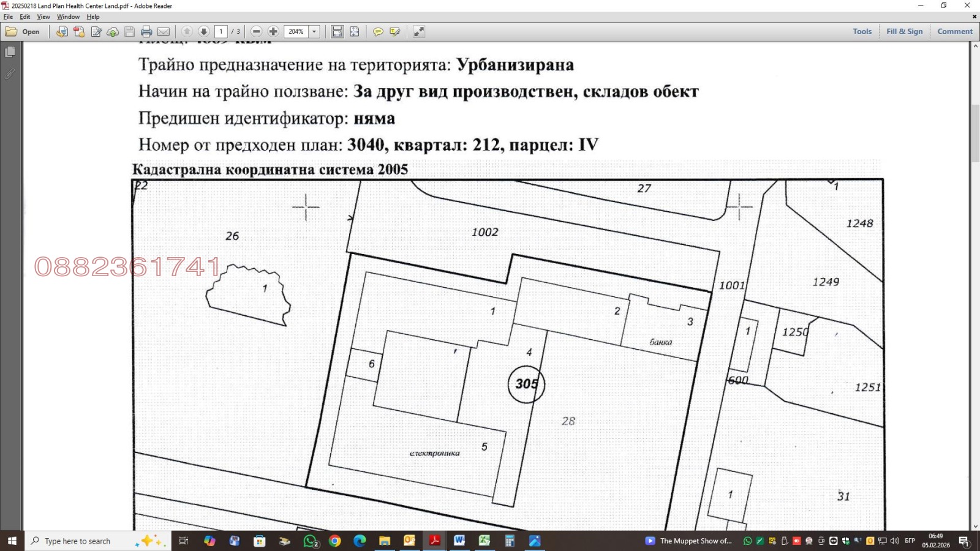The height and width of the screenshot is (551, 980).
Task: Click the page number input field
Action: 221,32
